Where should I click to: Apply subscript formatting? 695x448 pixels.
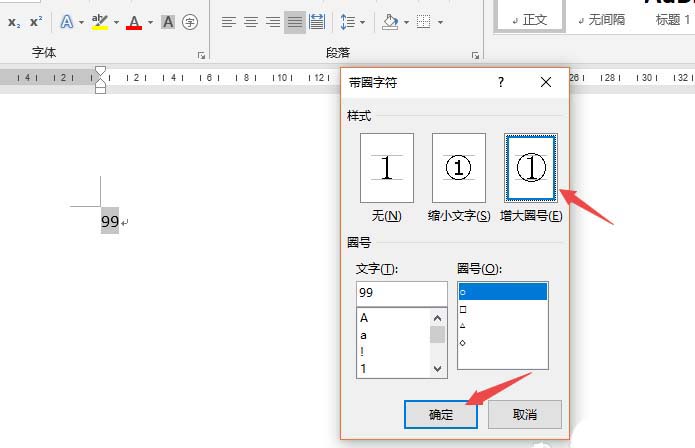(x=14, y=22)
